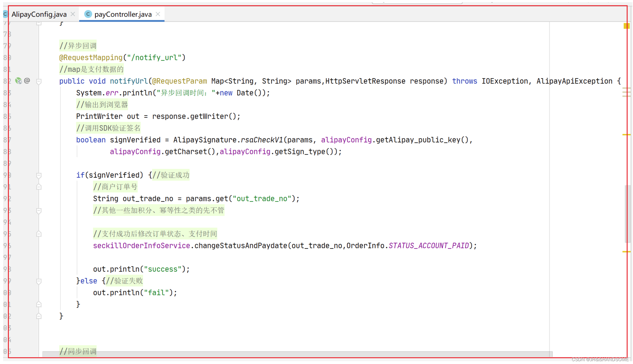This screenshot has width=633, height=364.
Task: Click rsaCheckV1 method call
Action: 262,140
